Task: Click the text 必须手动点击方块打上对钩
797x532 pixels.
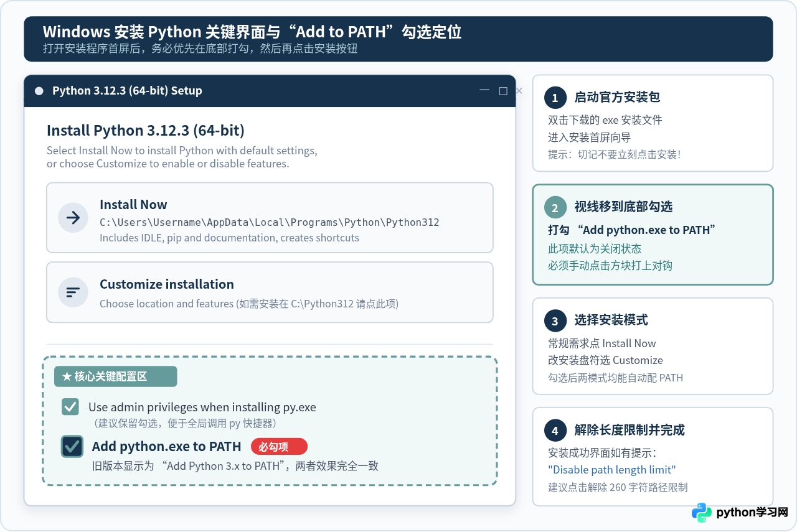Action: 610,266
